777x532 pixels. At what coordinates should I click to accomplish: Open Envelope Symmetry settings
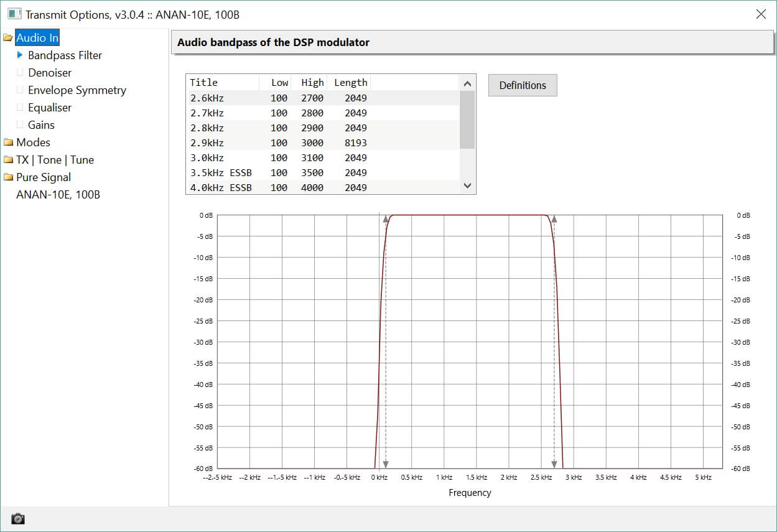pyautogui.click(x=77, y=90)
